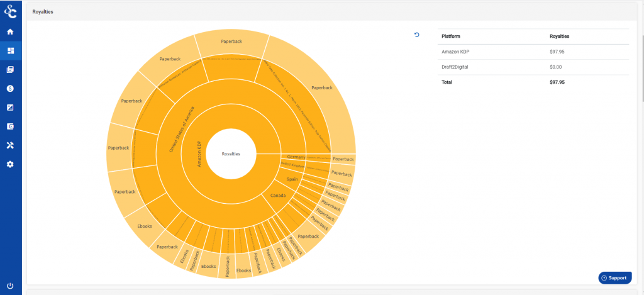
Task: Select the dollar sign icon in the sidebar
Action: coord(11,89)
